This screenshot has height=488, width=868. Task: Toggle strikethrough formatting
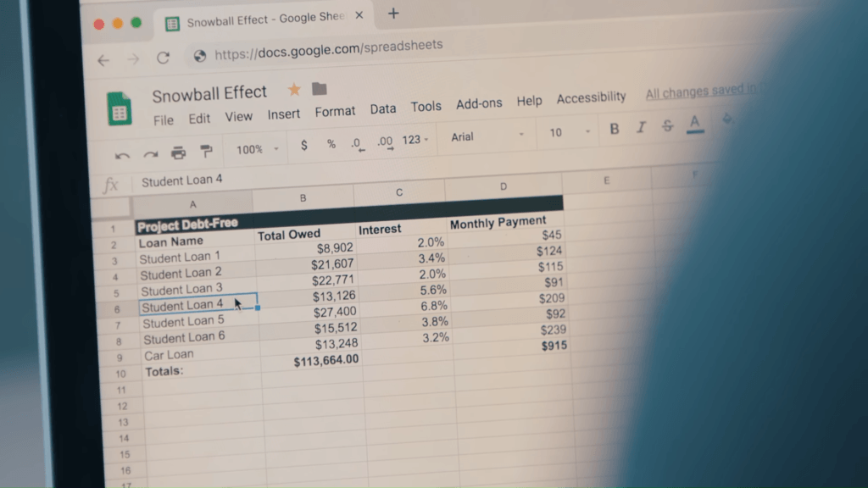click(667, 125)
